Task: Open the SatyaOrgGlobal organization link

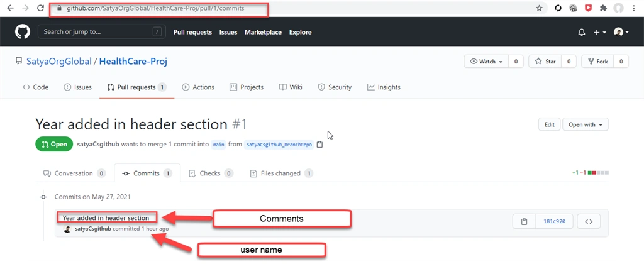Action: pyautogui.click(x=59, y=62)
